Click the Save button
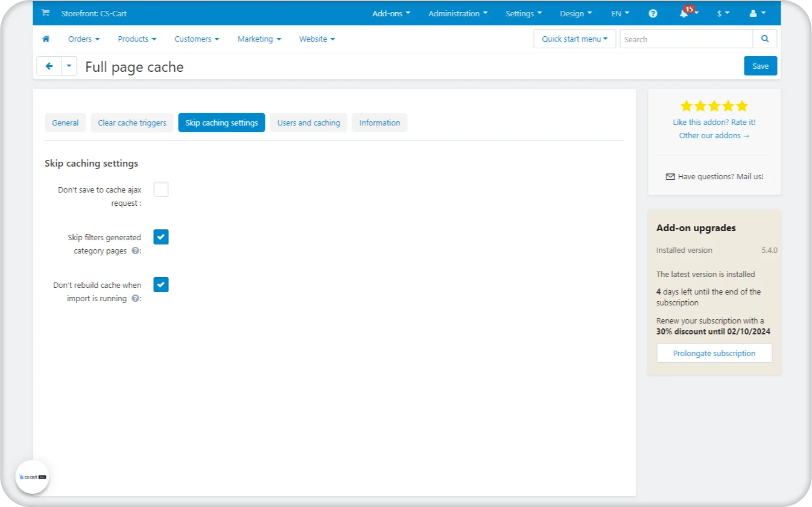 (760, 66)
